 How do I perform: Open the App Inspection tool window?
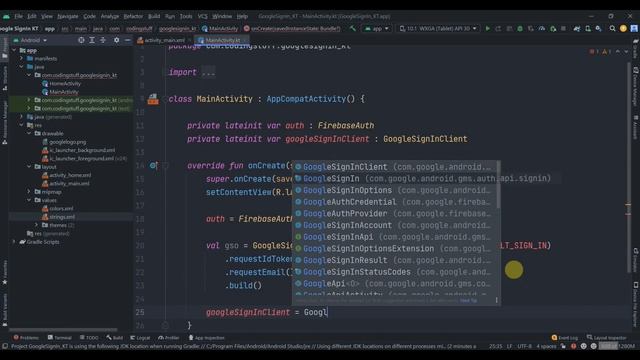(x=207, y=338)
